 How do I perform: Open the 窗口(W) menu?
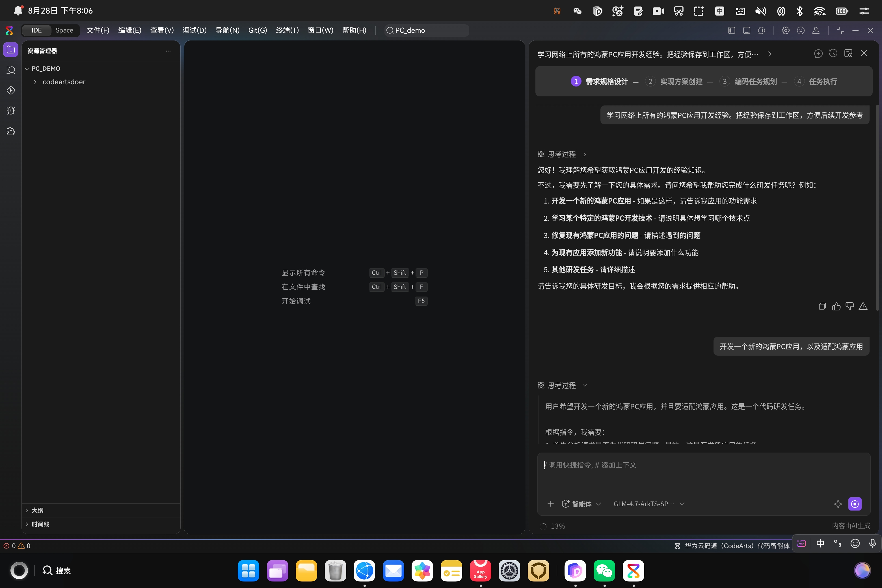click(320, 30)
